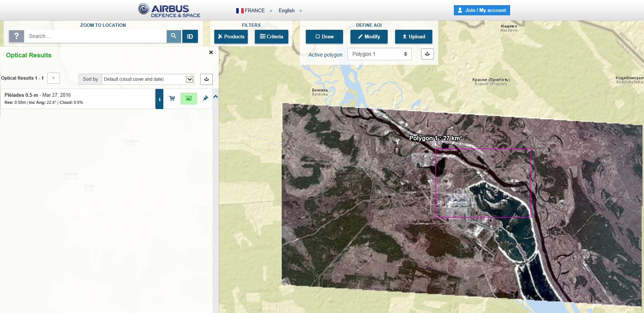644x313 pixels.
Task: Open the ID search button
Action: click(x=190, y=36)
